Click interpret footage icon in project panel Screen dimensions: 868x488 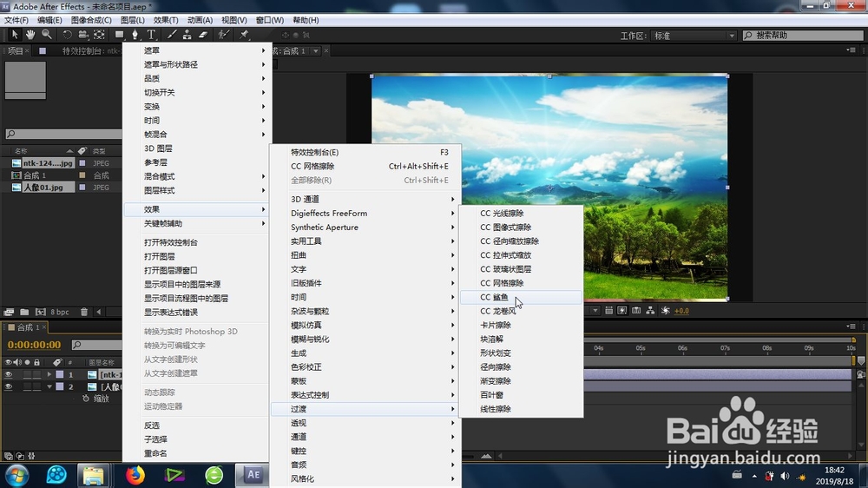(x=9, y=312)
